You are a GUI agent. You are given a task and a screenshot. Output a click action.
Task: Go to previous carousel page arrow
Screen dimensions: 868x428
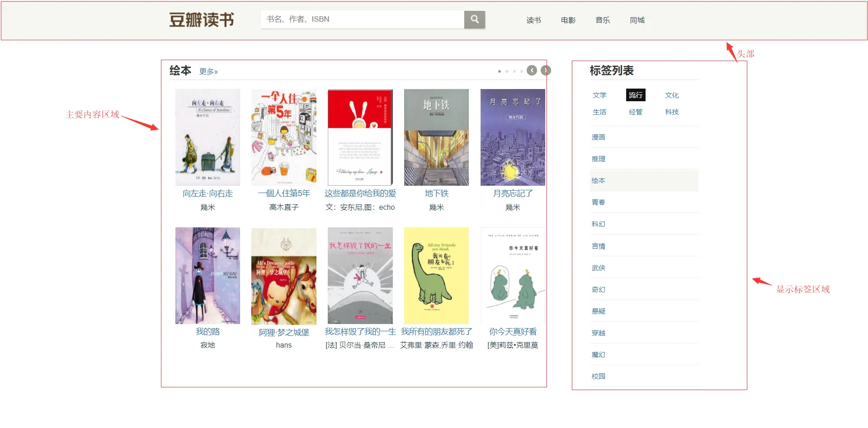532,71
